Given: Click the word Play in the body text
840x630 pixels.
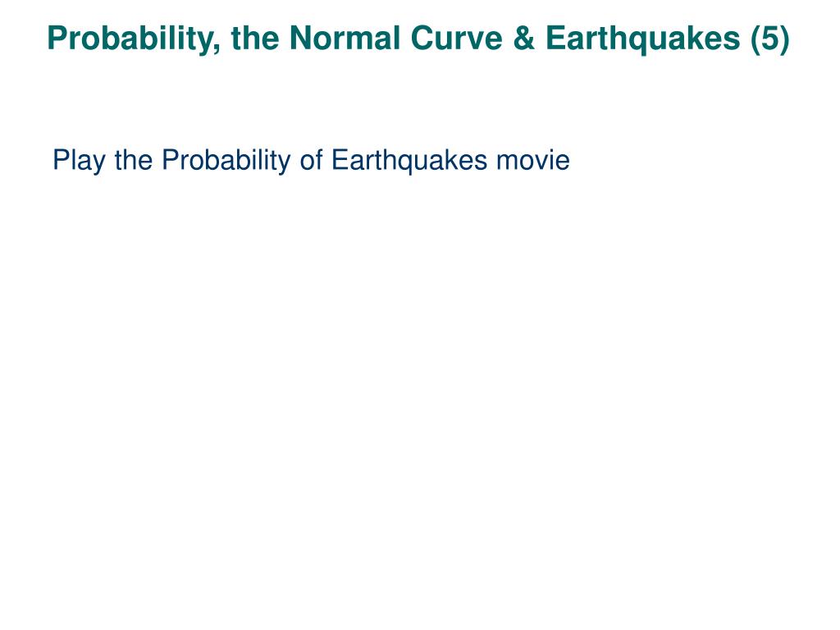Looking at the screenshot, I should coord(79,160).
